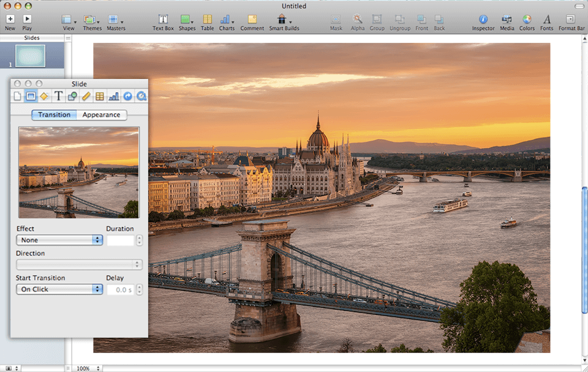Click the Table inspector icon
Viewport: 588px width, 372px height.
[x=100, y=96]
